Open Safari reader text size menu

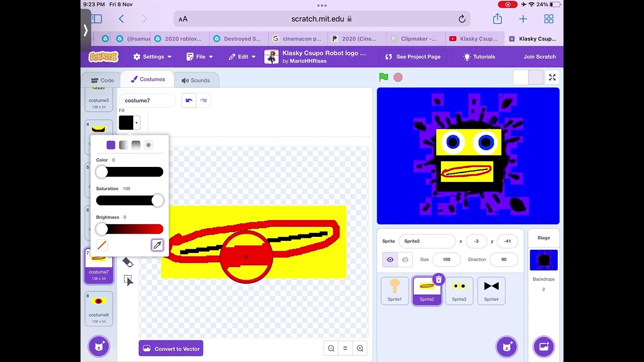tap(183, 19)
